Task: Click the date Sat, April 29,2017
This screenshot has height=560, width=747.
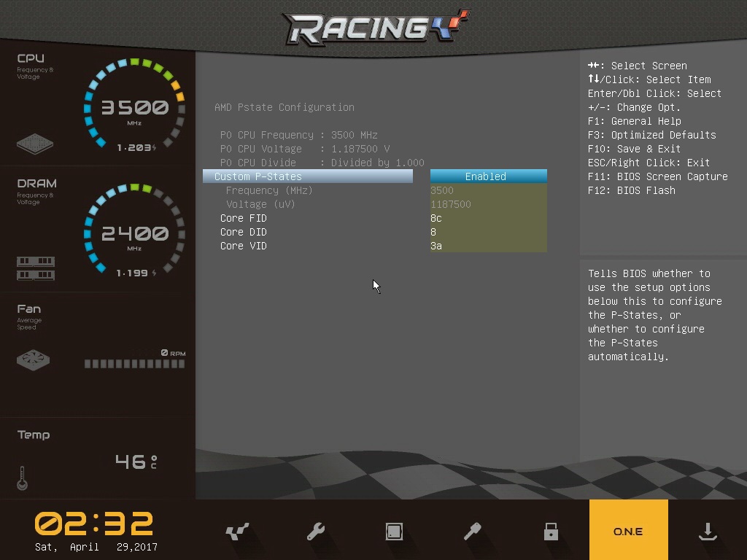Action: (96, 547)
